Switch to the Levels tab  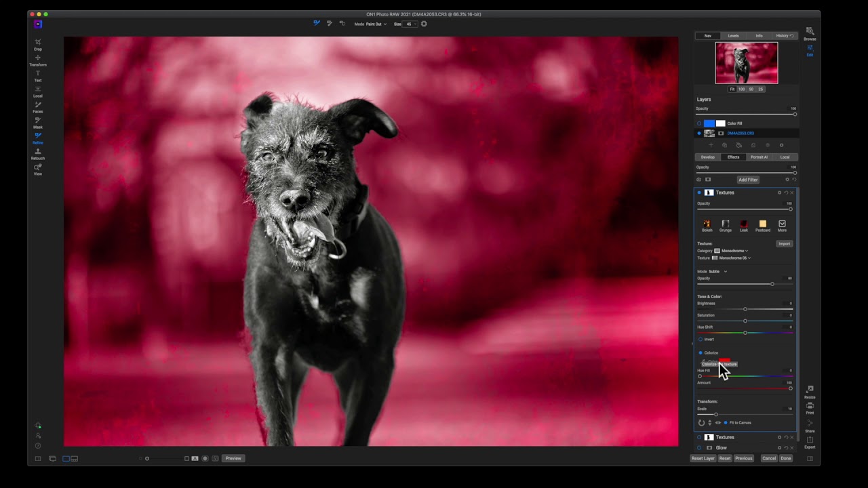[734, 35]
